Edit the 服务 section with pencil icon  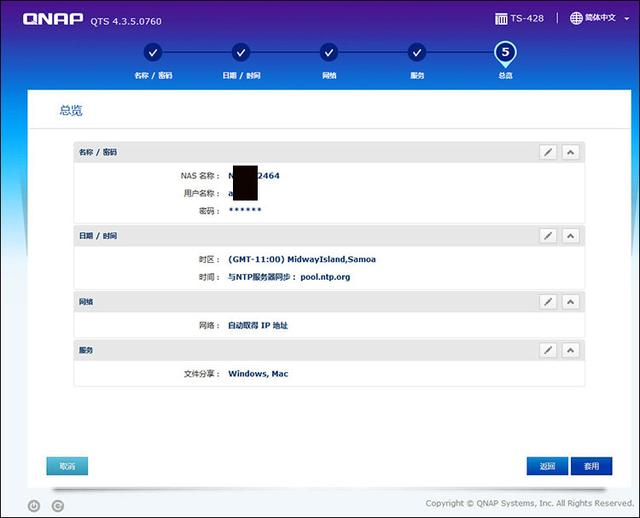548,350
